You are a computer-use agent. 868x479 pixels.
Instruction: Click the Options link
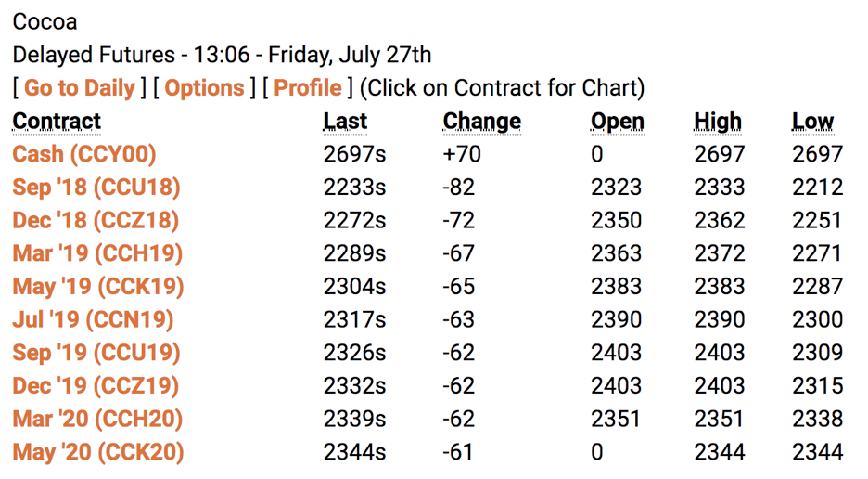coord(204,88)
